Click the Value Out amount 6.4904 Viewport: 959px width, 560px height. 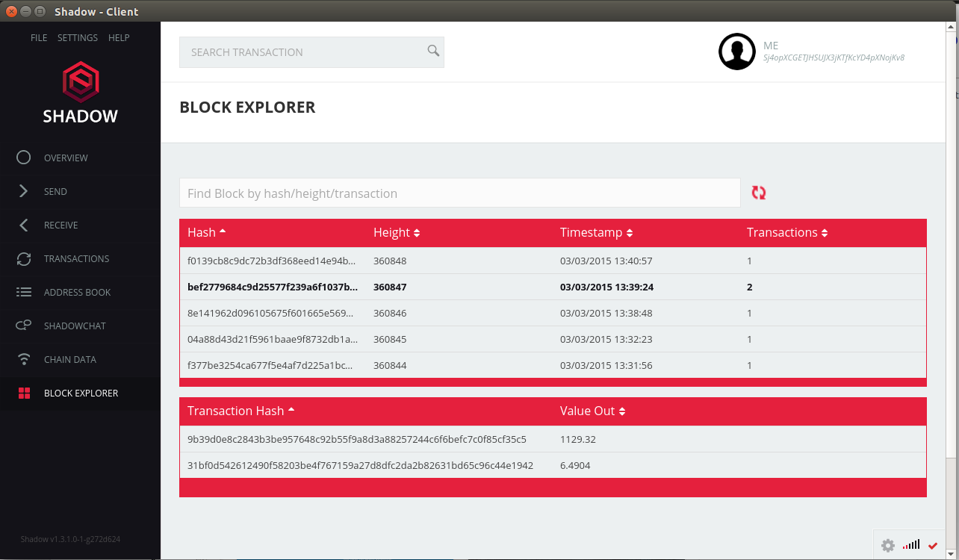pyautogui.click(x=576, y=465)
